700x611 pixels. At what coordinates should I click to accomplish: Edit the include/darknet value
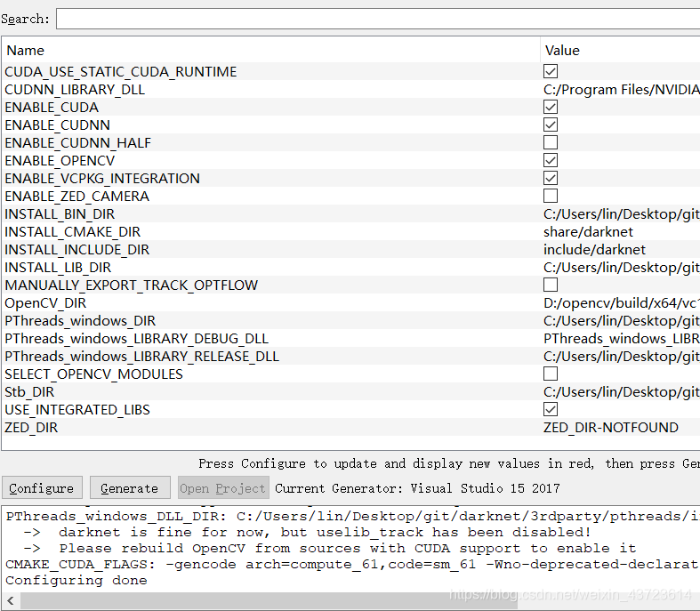point(594,250)
